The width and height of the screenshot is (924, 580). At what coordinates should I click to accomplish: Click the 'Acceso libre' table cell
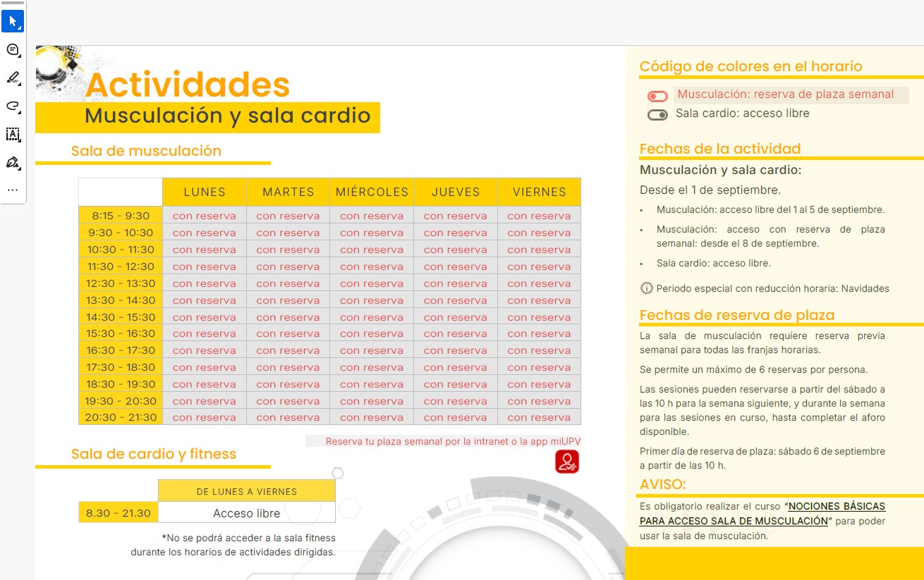click(x=247, y=513)
